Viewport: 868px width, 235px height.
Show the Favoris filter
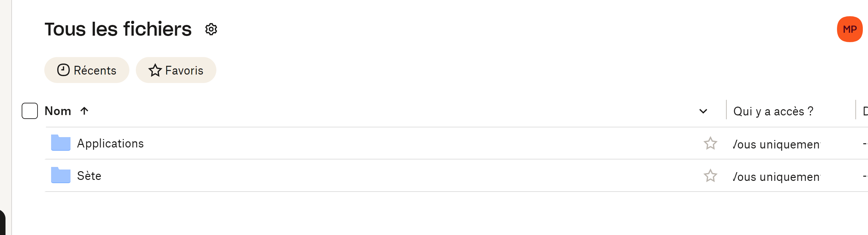pos(176,70)
